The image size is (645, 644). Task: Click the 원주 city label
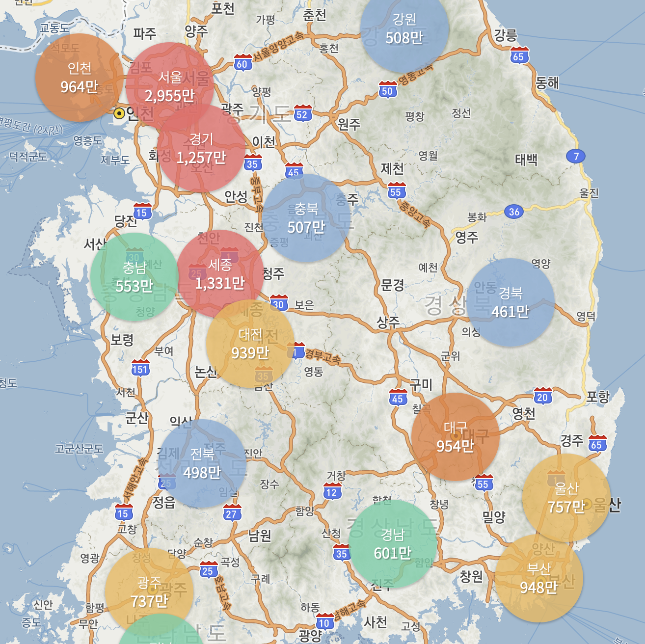[349, 124]
